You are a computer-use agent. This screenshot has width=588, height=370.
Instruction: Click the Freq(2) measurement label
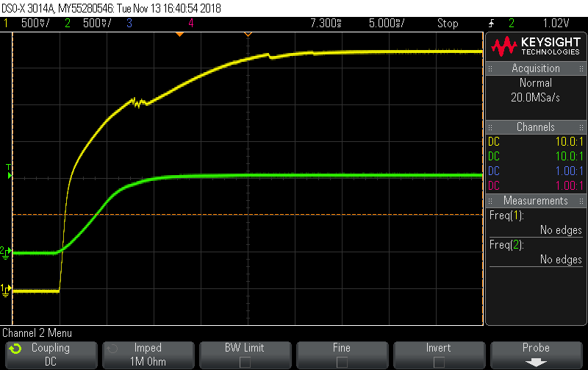pyautogui.click(x=506, y=245)
